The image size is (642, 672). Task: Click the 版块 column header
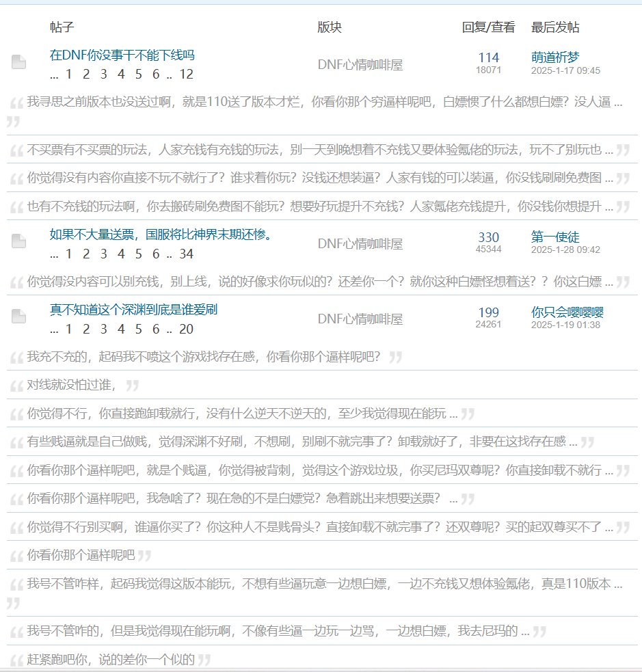(330, 27)
